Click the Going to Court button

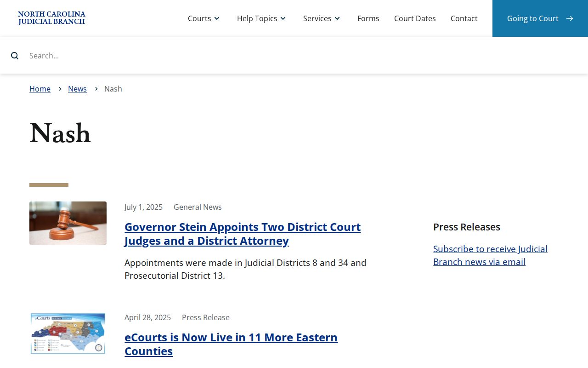540,18
